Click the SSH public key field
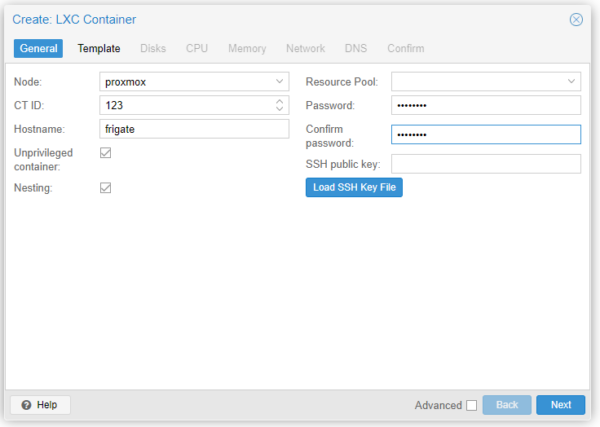The height and width of the screenshot is (427, 600). [485, 163]
